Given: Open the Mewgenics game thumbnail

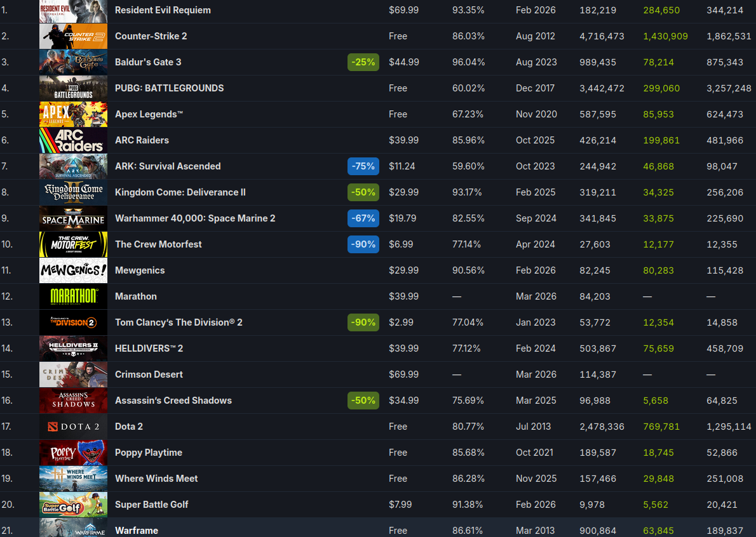Looking at the screenshot, I should tap(73, 270).
